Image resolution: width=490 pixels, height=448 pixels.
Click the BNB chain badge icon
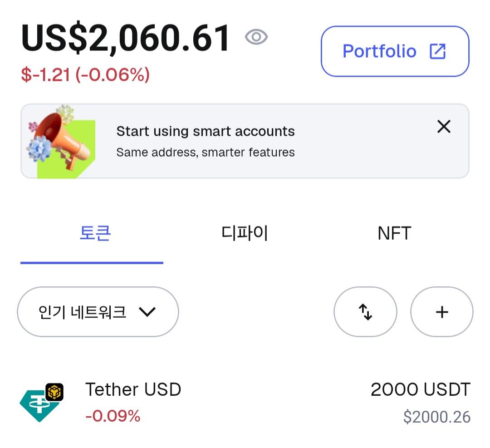click(x=54, y=392)
